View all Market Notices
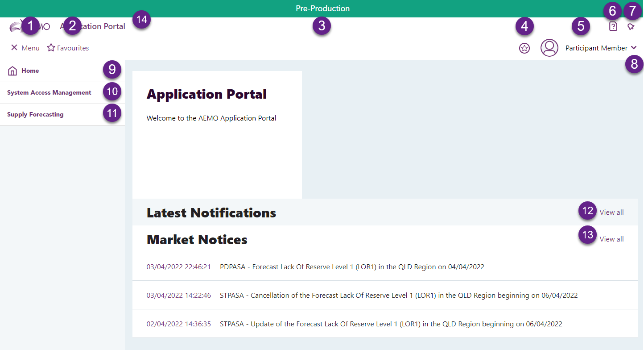Image resolution: width=644 pixels, height=350 pixels. click(x=611, y=239)
